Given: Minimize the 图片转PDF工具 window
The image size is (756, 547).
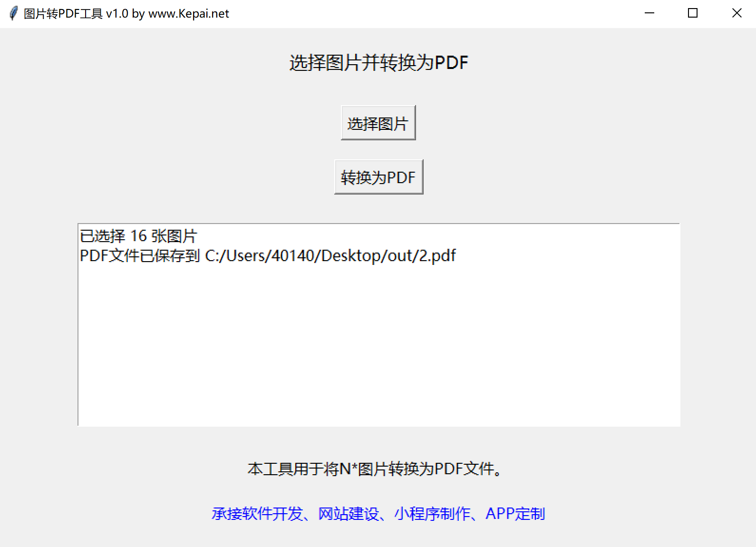Looking at the screenshot, I should click(649, 13).
